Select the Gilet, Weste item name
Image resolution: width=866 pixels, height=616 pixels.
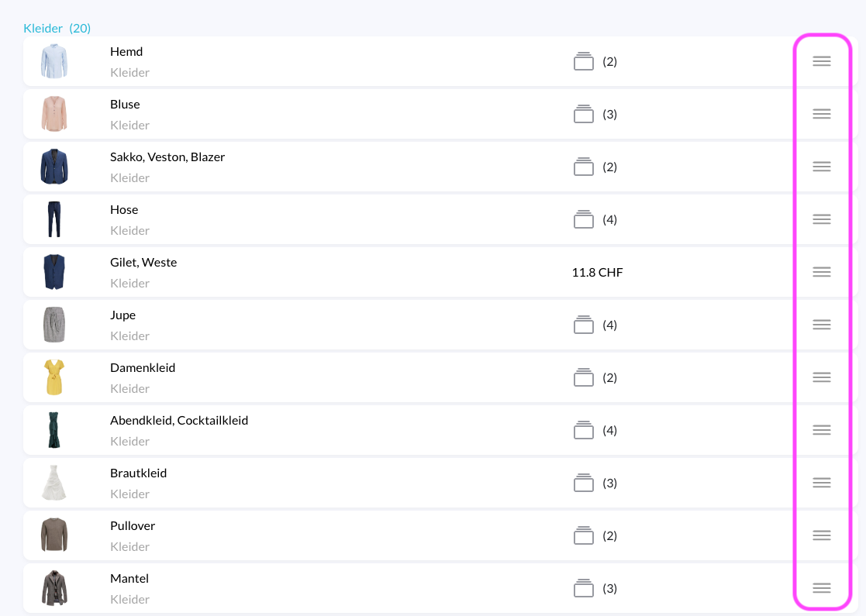pos(143,263)
